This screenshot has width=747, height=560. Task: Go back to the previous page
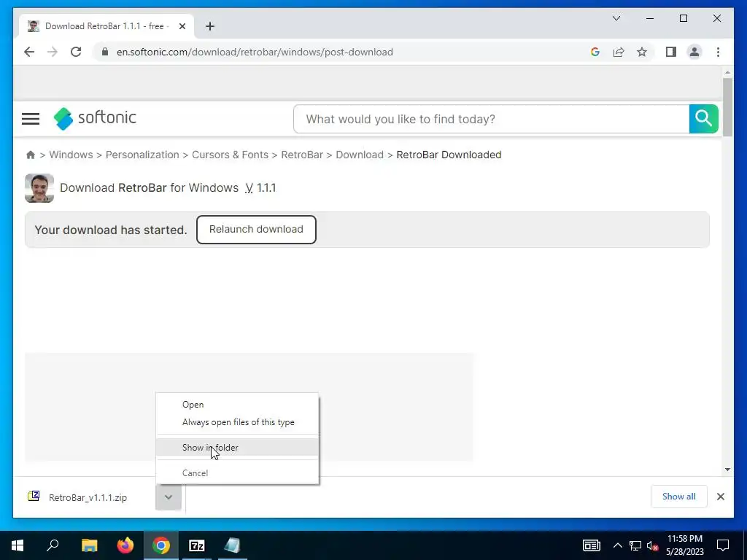(x=29, y=52)
